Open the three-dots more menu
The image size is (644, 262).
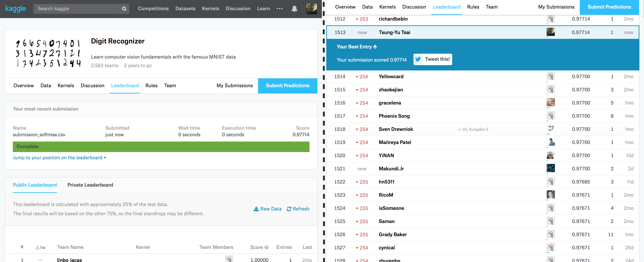click(x=279, y=9)
